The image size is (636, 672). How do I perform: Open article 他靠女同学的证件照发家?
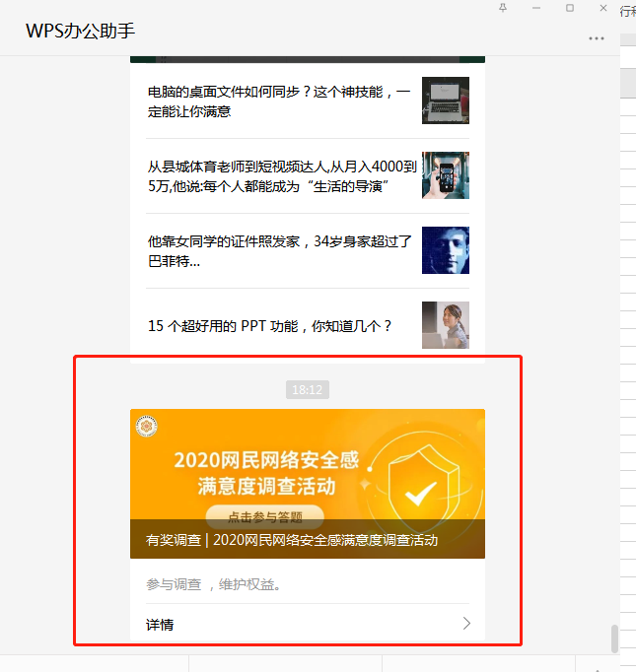pyautogui.click(x=280, y=251)
